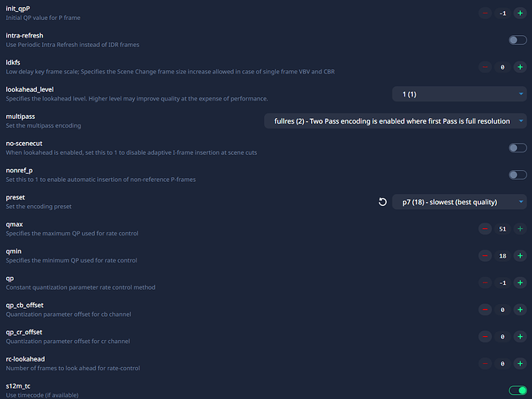Expand the multipass encoding dropdown
Viewport: 532px width, 399px height.
pyautogui.click(x=395, y=120)
